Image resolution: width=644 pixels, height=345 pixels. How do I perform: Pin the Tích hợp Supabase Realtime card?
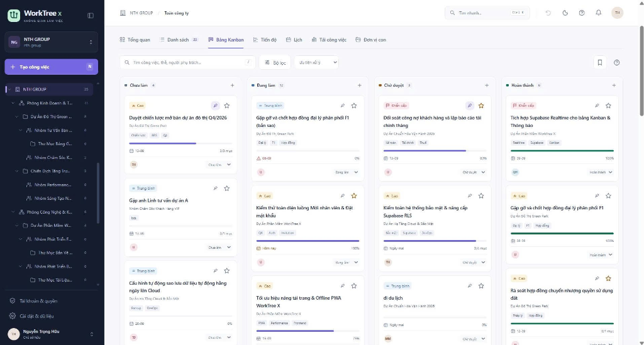(x=597, y=106)
